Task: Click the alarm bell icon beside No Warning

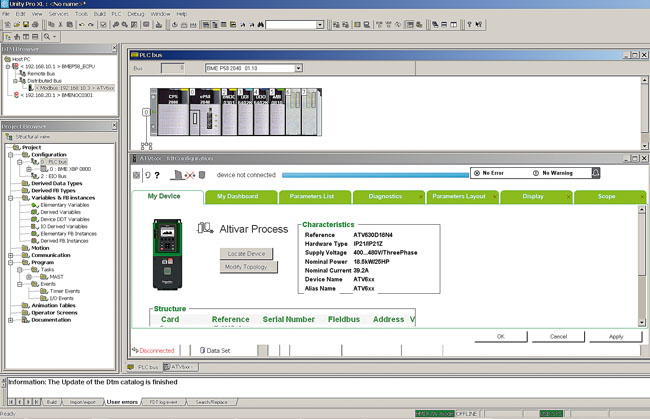Action: [596, 173]
